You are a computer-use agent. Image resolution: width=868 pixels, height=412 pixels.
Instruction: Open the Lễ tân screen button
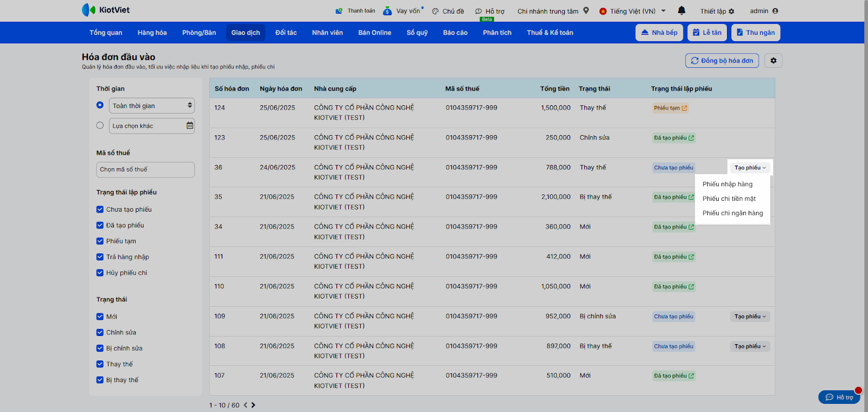[707, 33]
